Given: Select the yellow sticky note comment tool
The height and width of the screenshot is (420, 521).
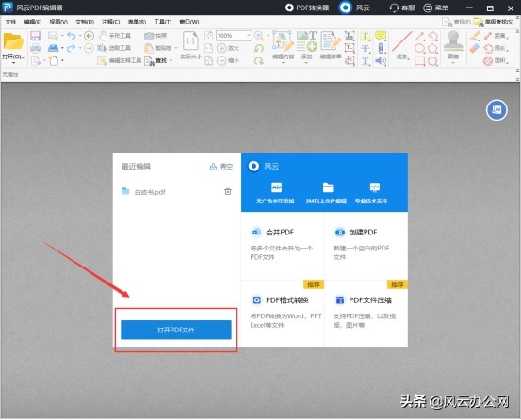Looking at the screenshot, I should pos(381,36).
